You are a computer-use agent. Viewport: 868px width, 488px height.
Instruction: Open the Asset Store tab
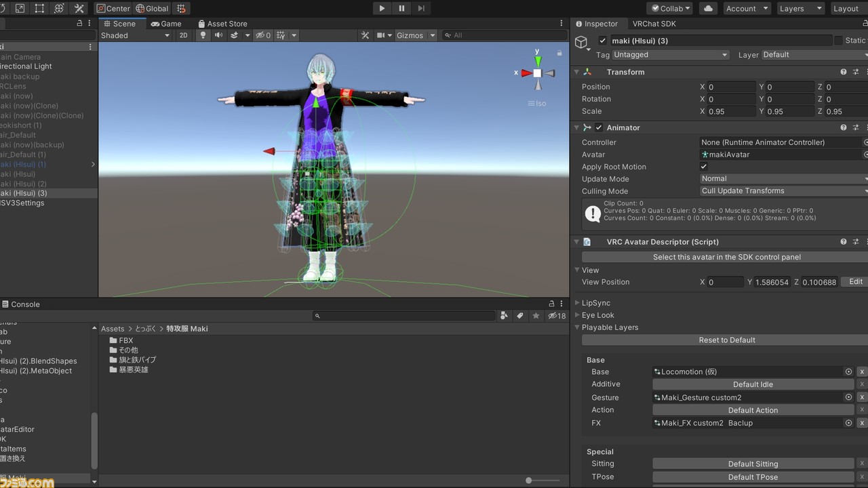pos(222,24)
